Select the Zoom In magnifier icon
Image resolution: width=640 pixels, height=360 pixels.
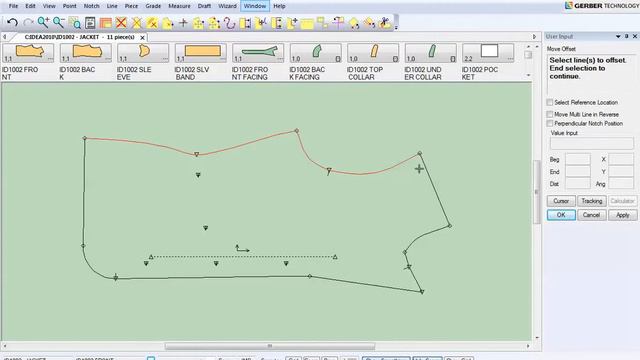click(43, 22)
